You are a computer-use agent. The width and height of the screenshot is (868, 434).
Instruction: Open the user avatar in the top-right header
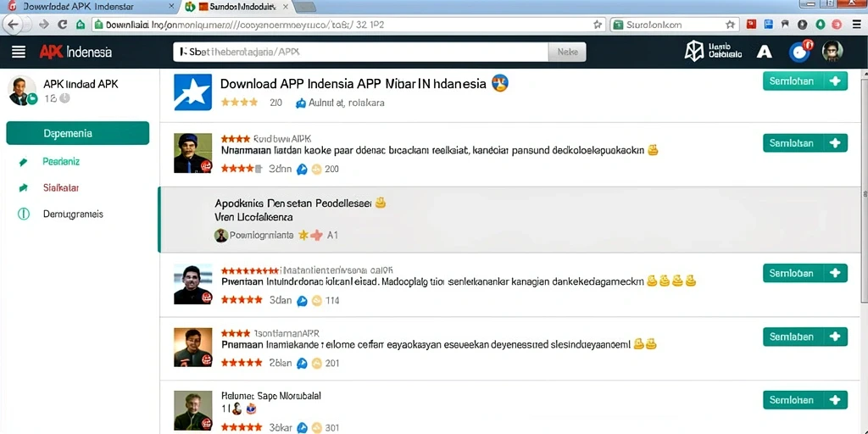[x=832, y=52]
